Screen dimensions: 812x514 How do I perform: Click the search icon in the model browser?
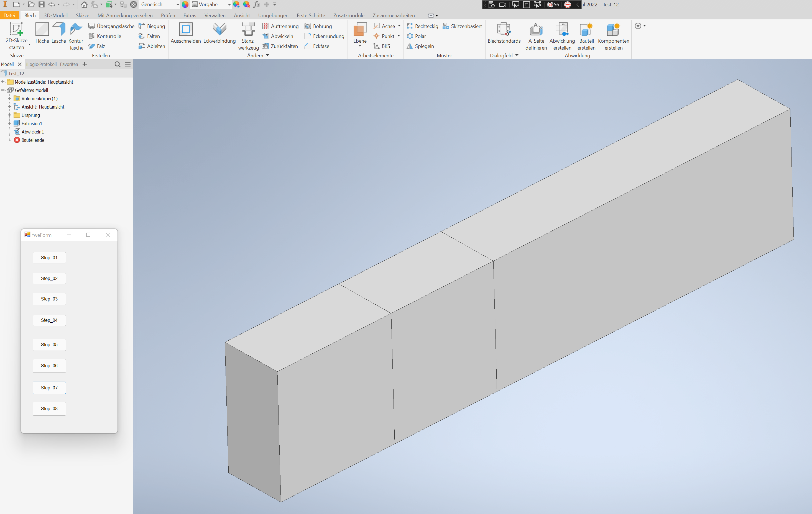[x=117, y=64]
